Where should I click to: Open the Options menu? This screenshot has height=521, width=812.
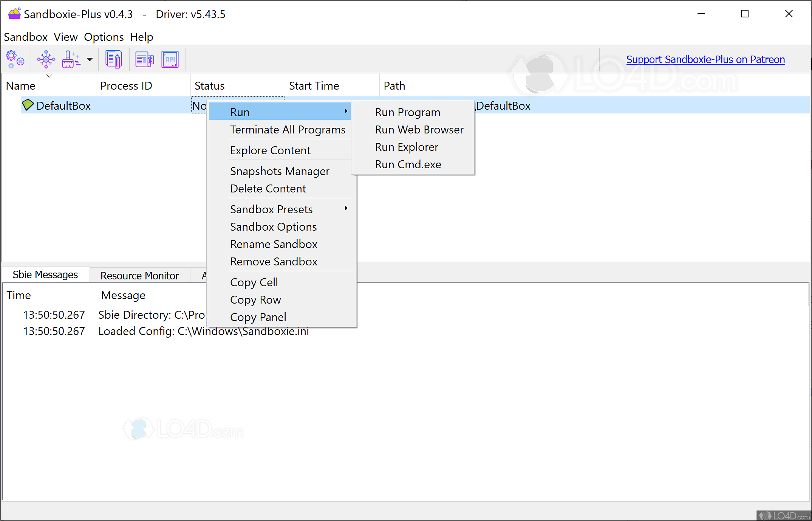click(104, 37)
